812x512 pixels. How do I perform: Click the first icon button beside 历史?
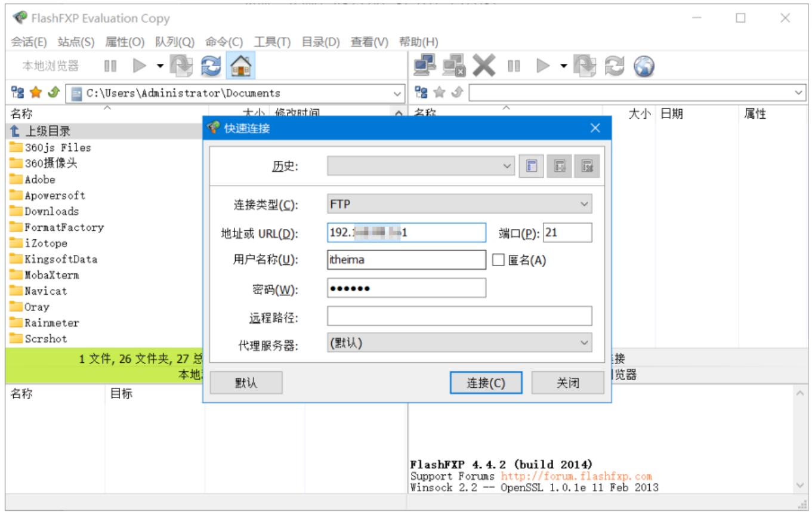(x=532, y=166)
